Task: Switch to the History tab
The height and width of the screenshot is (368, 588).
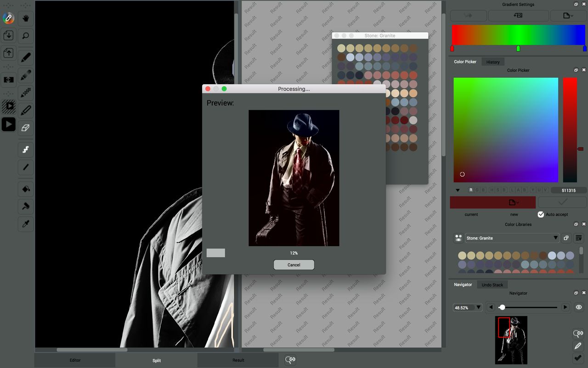Action: tap(493, 62)
